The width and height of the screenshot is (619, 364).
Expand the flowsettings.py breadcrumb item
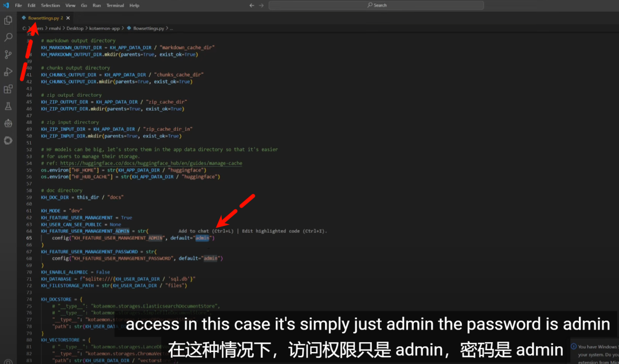pyautogui.click(x=148, y=28)
